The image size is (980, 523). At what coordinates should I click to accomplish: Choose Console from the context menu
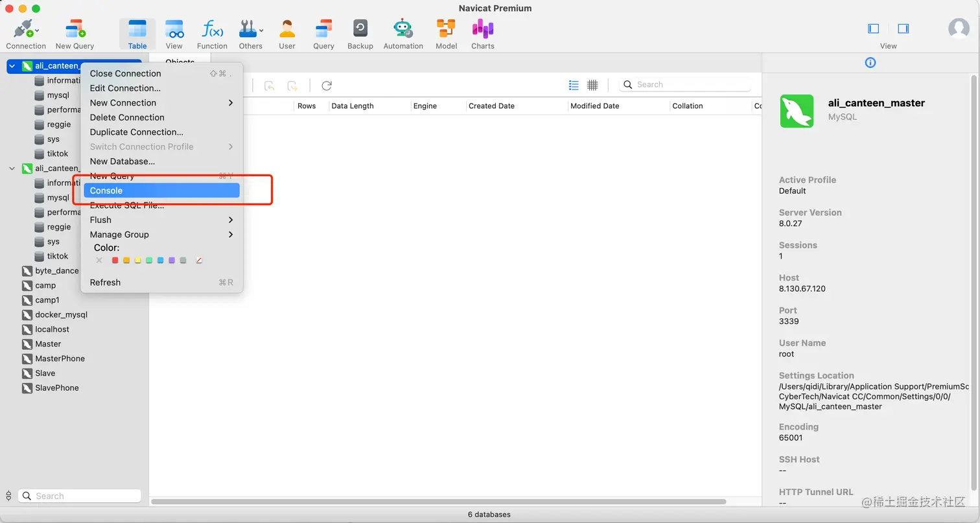coord(161,191)
